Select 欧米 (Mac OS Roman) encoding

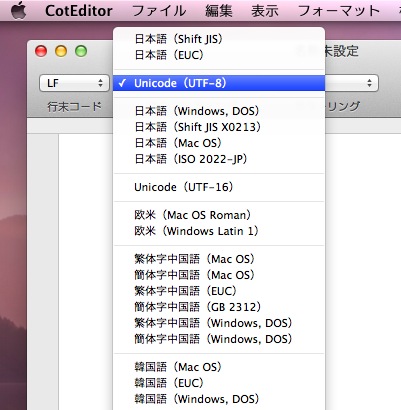[219, 215]
